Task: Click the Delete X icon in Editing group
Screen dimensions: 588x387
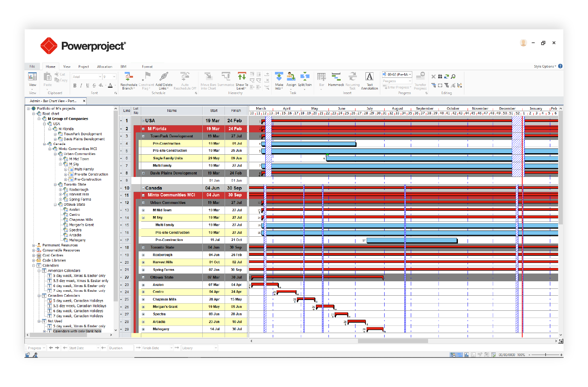Action: click(433, 77)
